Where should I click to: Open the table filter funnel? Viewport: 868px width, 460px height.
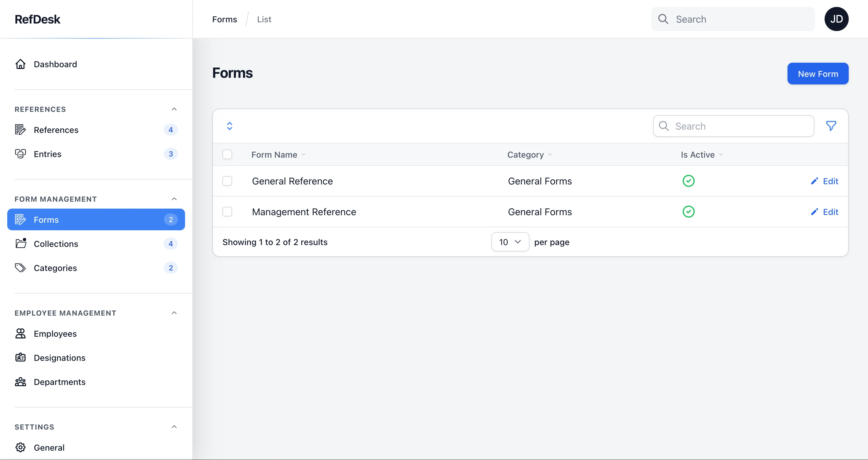tap(831, 126)
